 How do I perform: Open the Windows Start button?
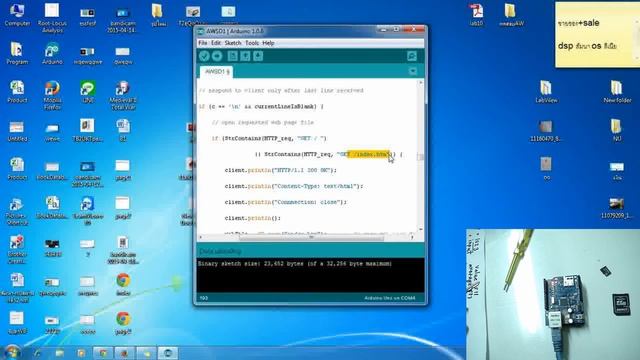(12, 352)
